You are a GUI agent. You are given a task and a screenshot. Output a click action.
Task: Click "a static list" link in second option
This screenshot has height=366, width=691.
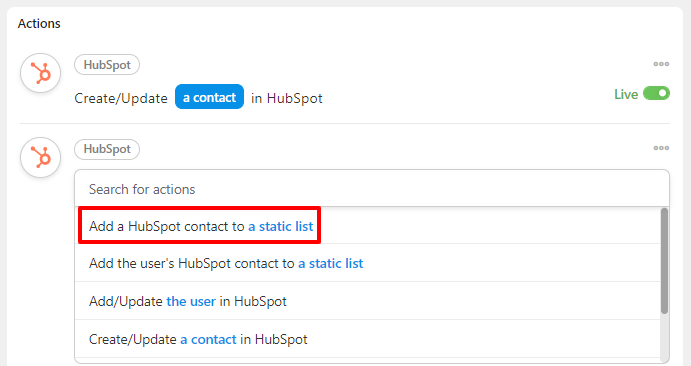click(331, 263)
